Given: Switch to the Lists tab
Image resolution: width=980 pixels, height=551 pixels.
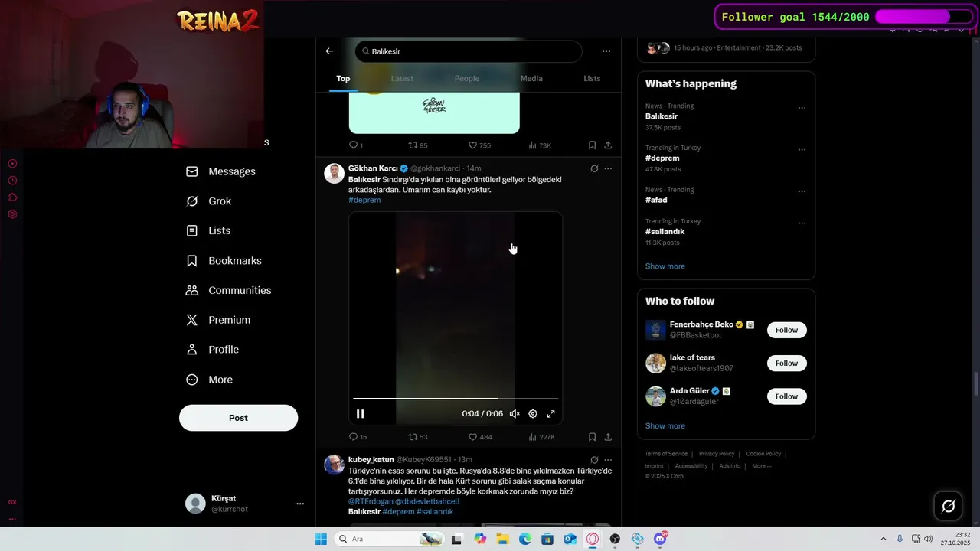Looking at the screenshot, I should pos(592,78).
